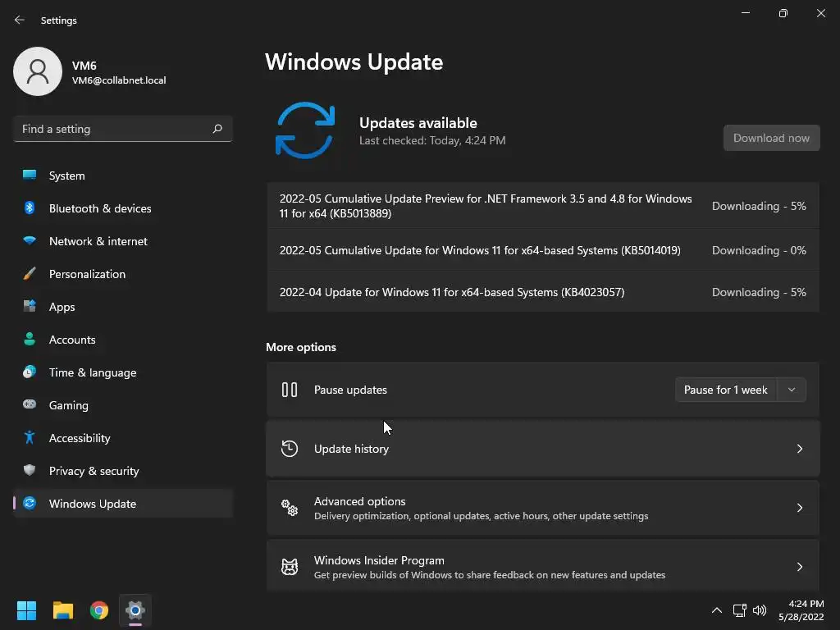Click the pause bars icon beside Pause updates

[x=290, y=390]
